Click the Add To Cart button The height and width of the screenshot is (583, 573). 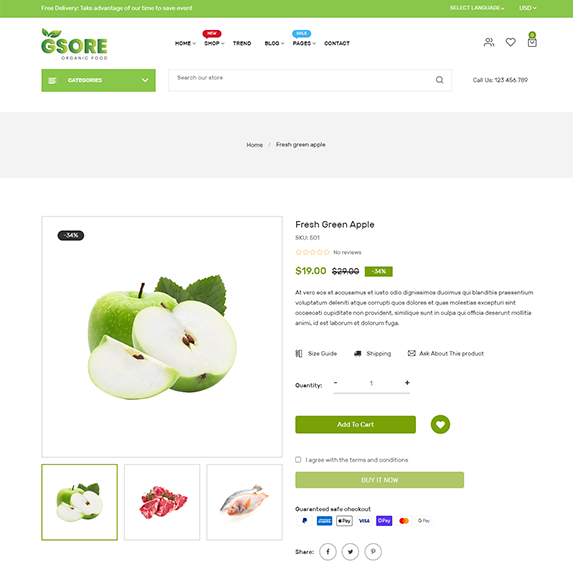[x=355, y=425]
